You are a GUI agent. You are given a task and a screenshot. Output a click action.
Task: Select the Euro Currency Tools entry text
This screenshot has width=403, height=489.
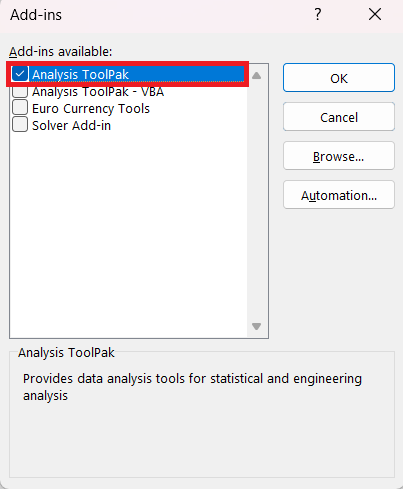91,109
